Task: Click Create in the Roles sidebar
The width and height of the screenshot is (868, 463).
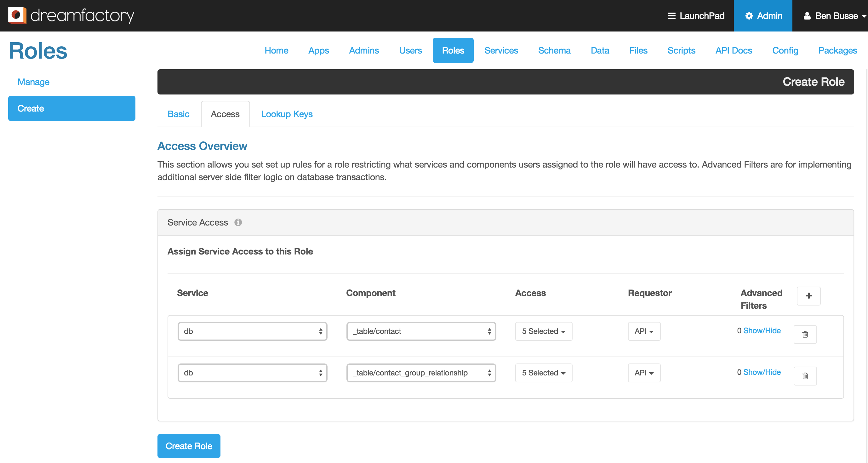Action: [x=72, y=108]
